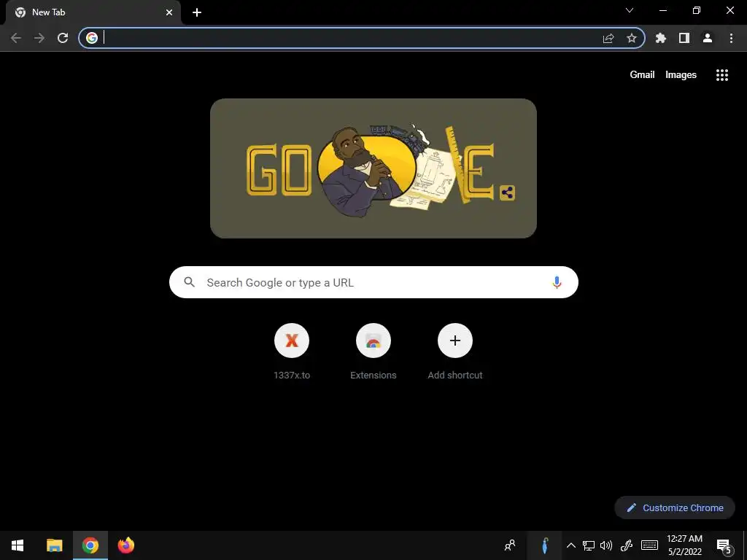The image size is (747, 560).
Task: Click the Customize Chrome button
Action: click(675, 507)
